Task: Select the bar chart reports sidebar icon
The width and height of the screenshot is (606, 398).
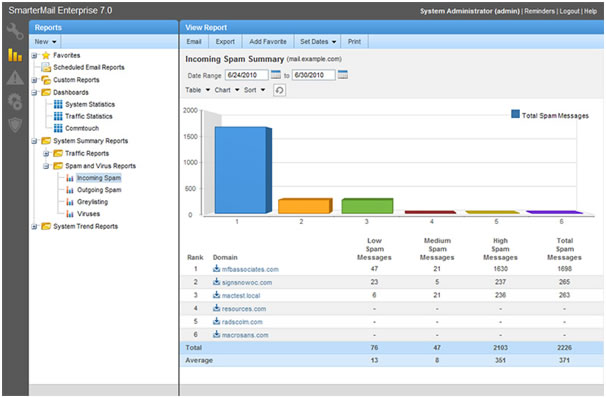Action: pyautogui.click(x=15, y=55)
